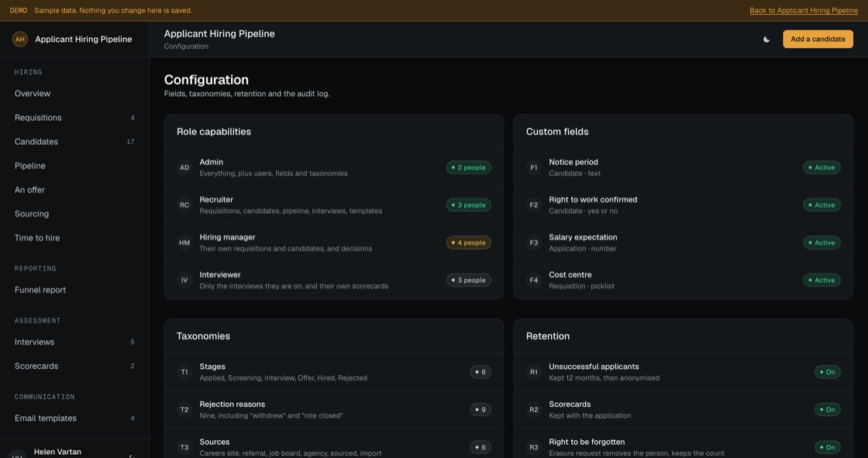
Task: Click the Active status on Cost centre
Action: [x=821, y=281]
